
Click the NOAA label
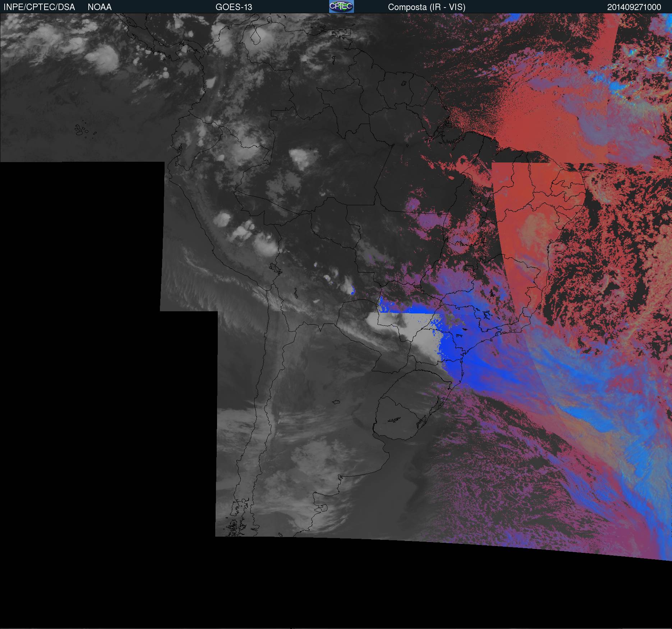pyautogui.click(x=100, y=7)
